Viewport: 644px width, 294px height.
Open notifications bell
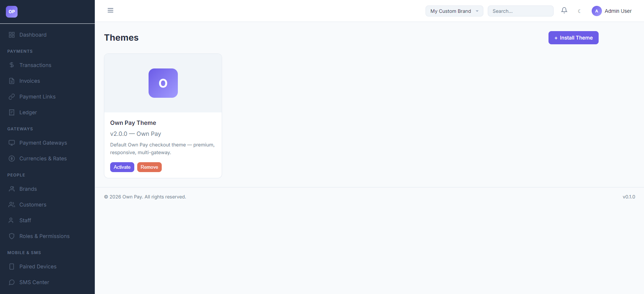tap(564, 11)
